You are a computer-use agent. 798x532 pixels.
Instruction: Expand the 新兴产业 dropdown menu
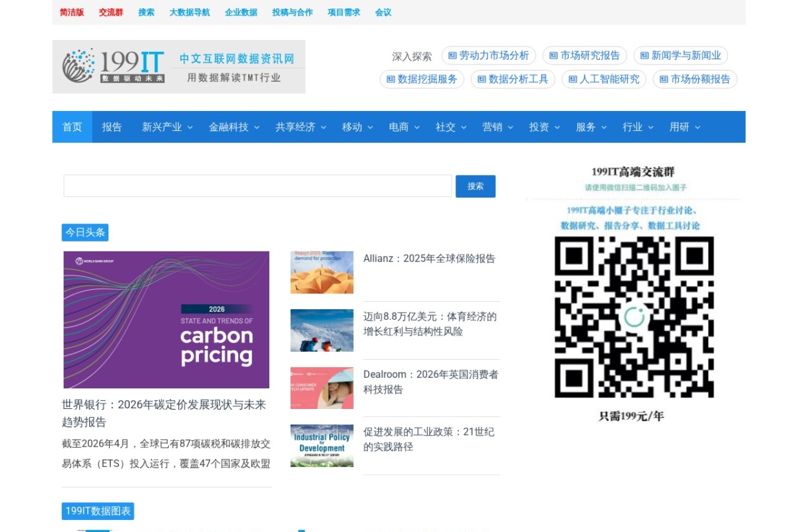167,127
